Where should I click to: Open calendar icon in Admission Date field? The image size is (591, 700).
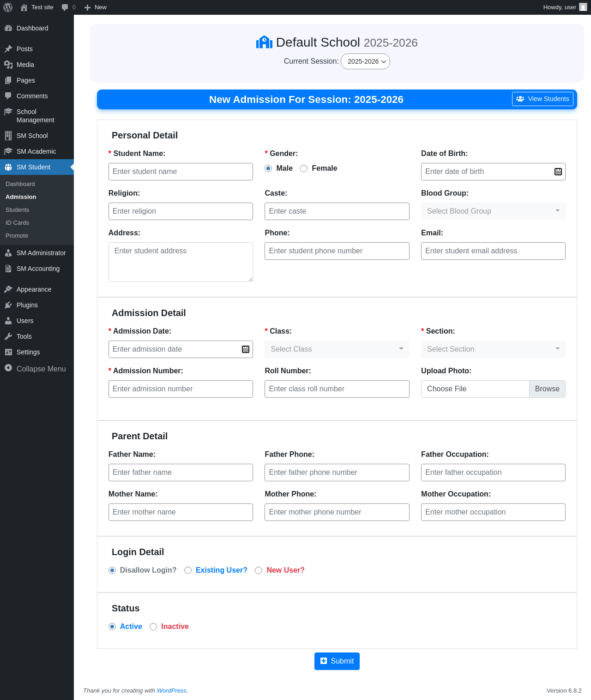click(246, 349)
